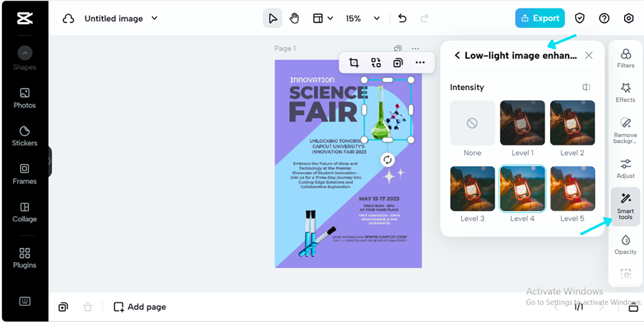Select Level 4 intensity thumbnail
Image resolution: width=644 pixels, height=322 pixels.
tap(522, 189)
